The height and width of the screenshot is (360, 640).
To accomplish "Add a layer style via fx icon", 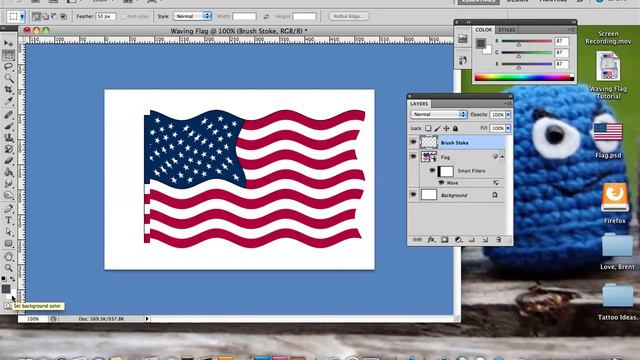I will 431,240.
